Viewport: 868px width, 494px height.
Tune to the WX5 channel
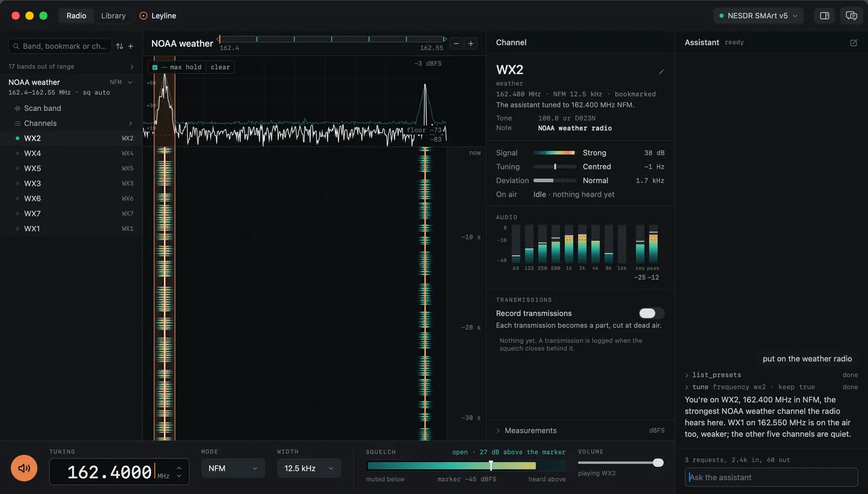(x=71, y=169)
